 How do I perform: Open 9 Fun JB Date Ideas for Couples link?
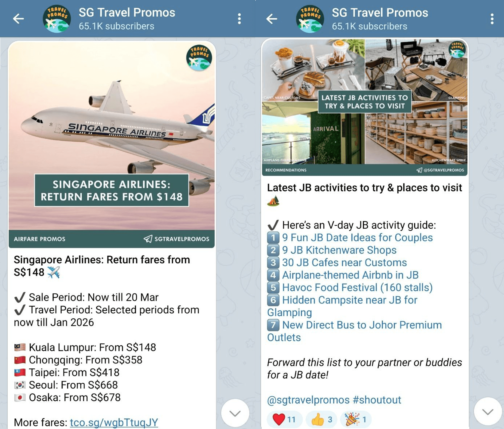(x=357, y=238)
